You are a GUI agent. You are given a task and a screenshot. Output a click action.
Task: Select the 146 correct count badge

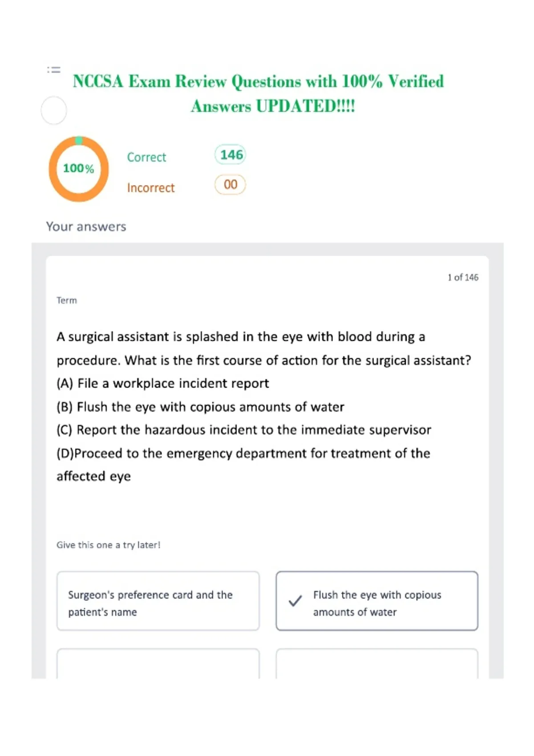click(231, 155)
